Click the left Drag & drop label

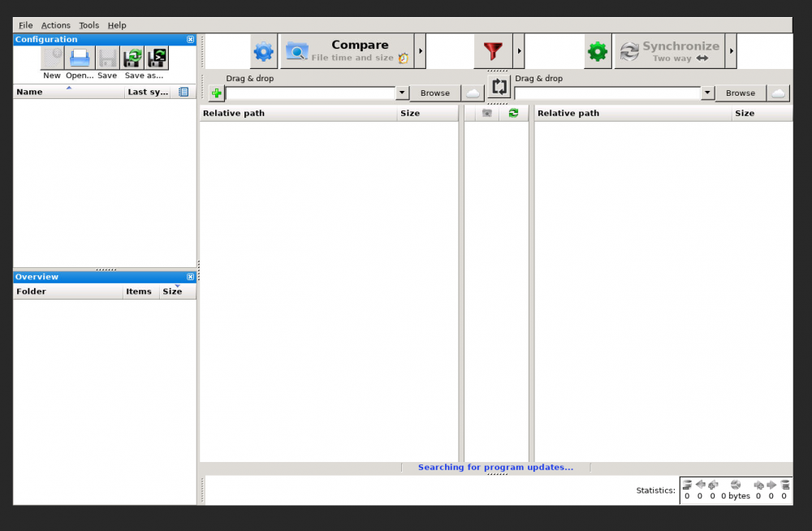[249, 79]
